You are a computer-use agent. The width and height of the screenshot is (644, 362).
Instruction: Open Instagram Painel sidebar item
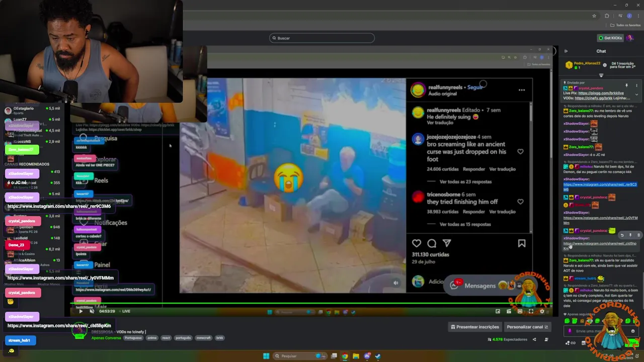[x=102, y=265]
